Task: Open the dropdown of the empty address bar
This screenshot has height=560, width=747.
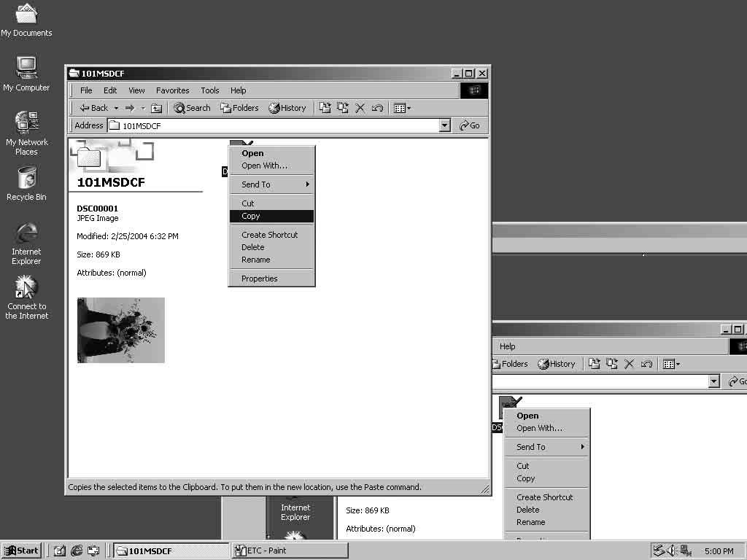Action: pyautogui.click(x=713, y=381)
